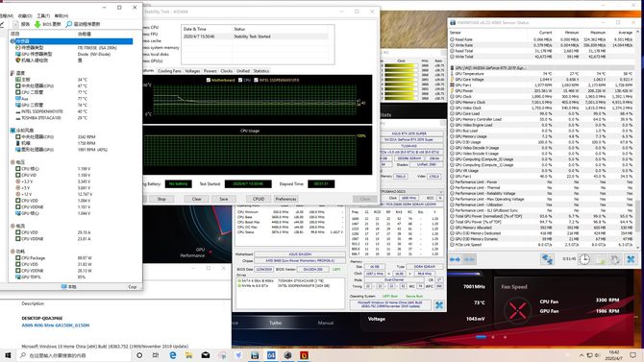Image resolution: width=644 pixels, height=362 pixels.
Task: Toggle the Motherboard graph checkbox
Action: point(209,80)
